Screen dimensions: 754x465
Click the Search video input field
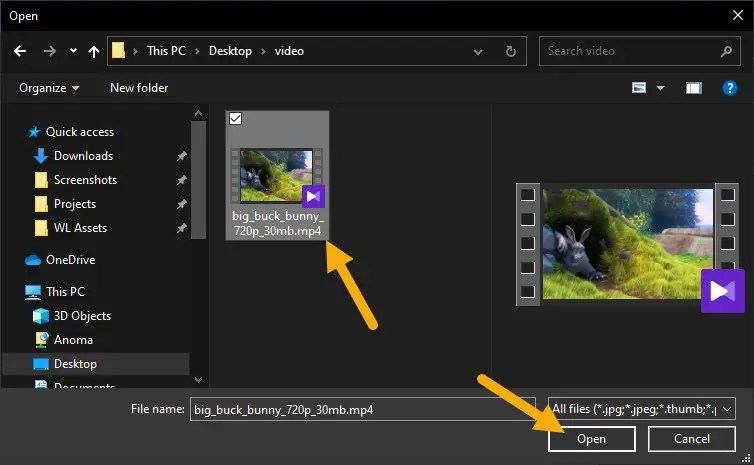[x=640, y=51]
